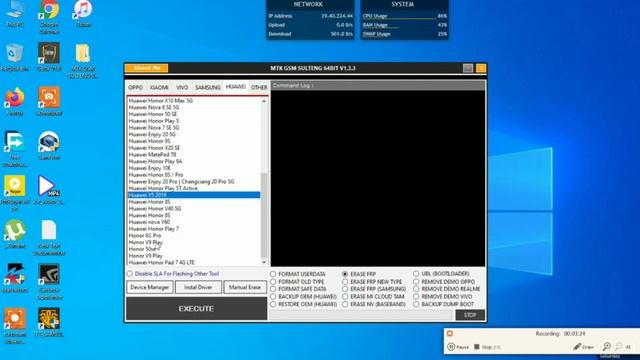Pause the screen recording
The image size is (640, 360).
(x=458, y=347)
